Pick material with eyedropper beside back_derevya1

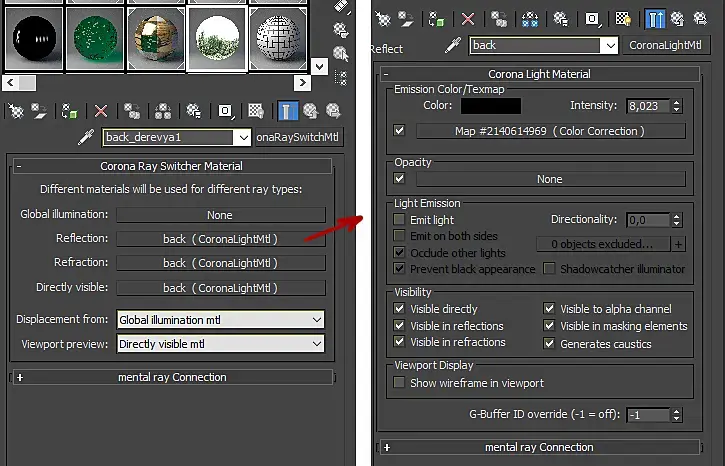pyautogui.click(x=86, y=137)
